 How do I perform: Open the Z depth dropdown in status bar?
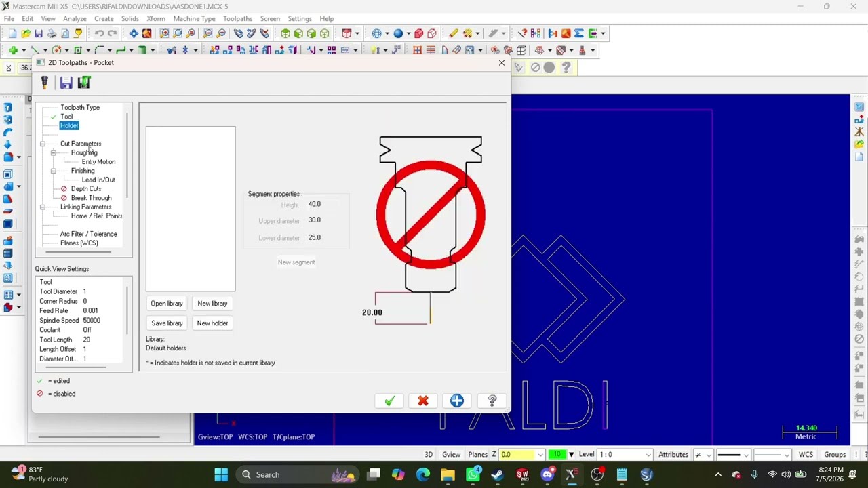tap(540, 455)
